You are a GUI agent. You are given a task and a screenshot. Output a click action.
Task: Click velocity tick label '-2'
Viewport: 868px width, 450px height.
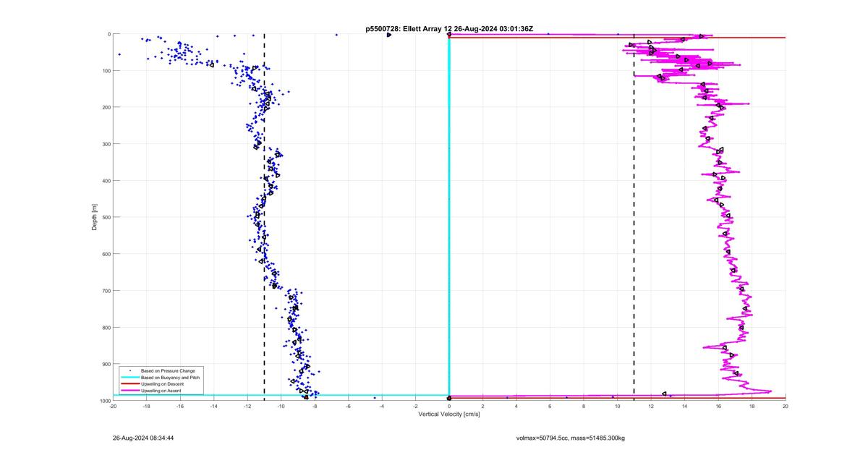pyautogui.click(x=415, y=407)
